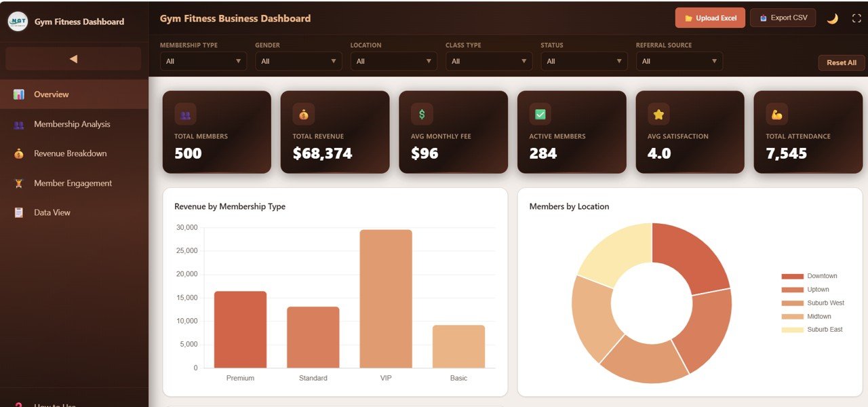Open the Referral Source dropdown

(679, 61)
